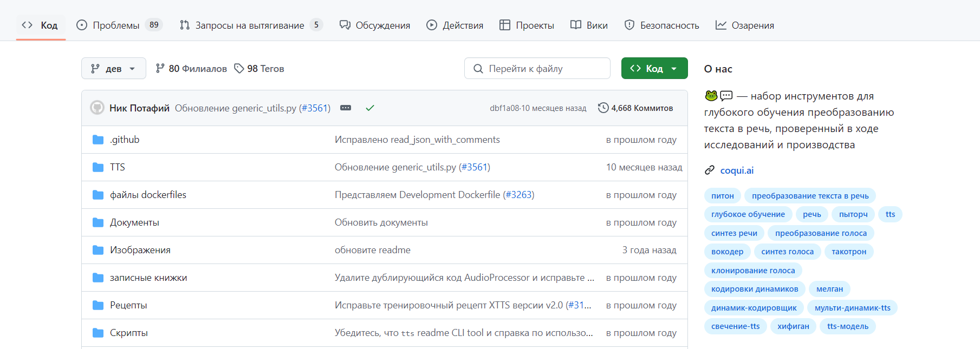Switch to the Проблемы tab
The height and width of the screenshot is (349, 980).
pyautogui.click(x=119, y=25)
